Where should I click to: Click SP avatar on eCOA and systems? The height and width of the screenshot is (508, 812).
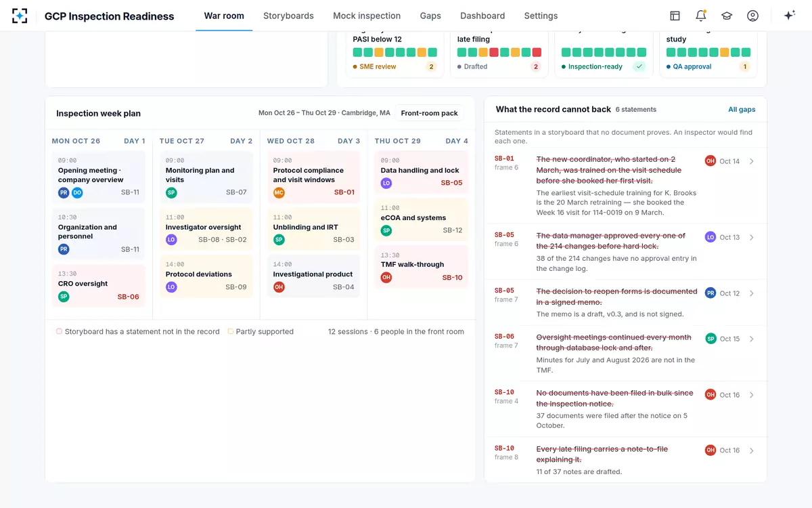pos(386,230)
